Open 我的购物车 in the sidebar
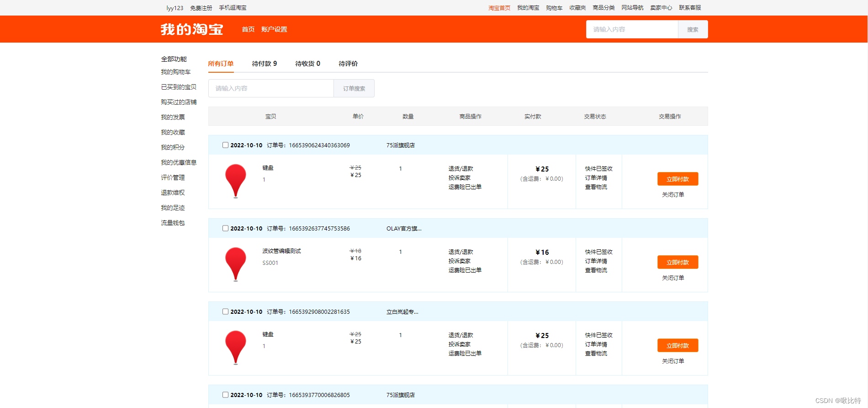868x408 pixels. [x=176, y=72]
